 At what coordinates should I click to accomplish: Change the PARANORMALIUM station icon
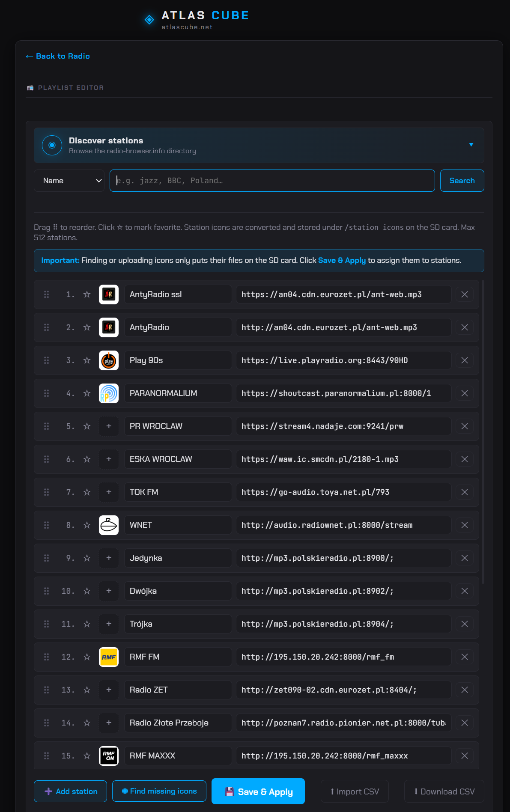click(109, 393)
